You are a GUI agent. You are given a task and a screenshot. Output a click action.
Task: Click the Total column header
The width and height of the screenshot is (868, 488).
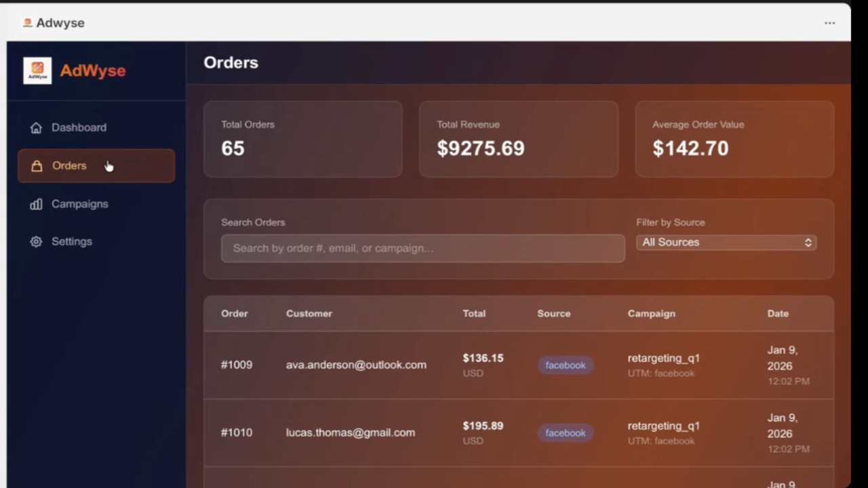pos(474,314)
